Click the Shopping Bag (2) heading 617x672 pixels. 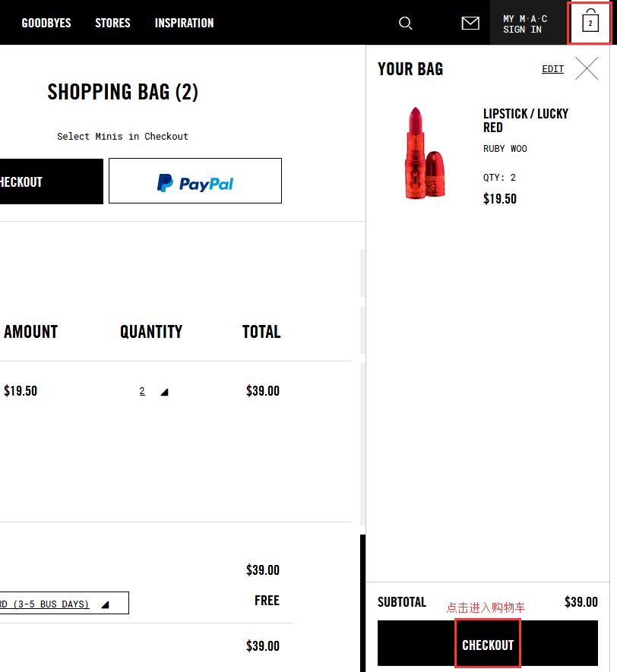pos(122,92)
